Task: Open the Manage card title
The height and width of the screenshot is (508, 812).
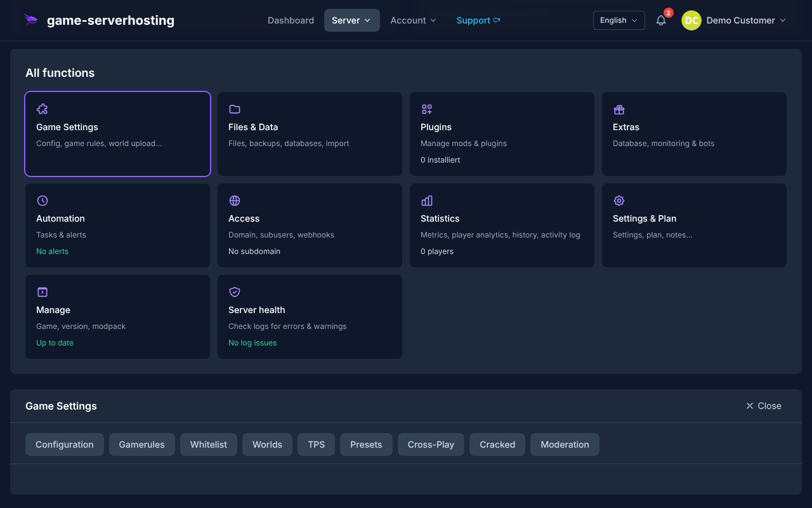Action: point(53,310)
